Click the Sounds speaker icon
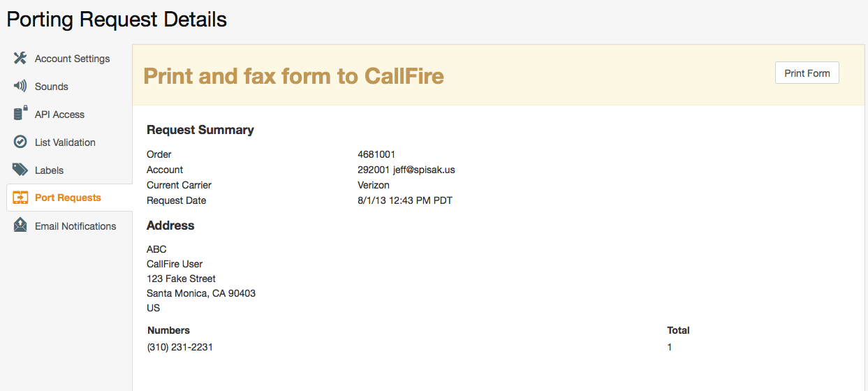This screenshot has height=391, width=868. tap(20, 86)
